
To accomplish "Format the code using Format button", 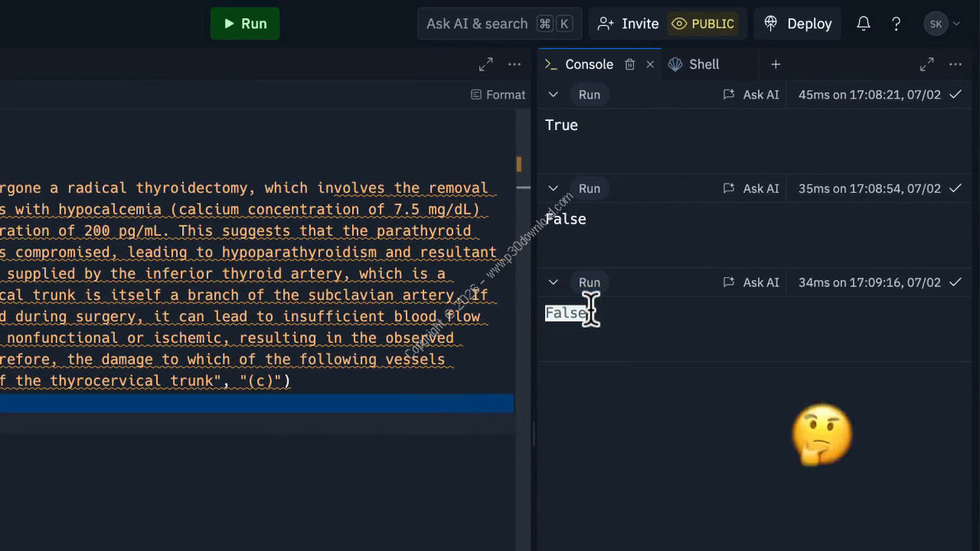I will (498, 95).
